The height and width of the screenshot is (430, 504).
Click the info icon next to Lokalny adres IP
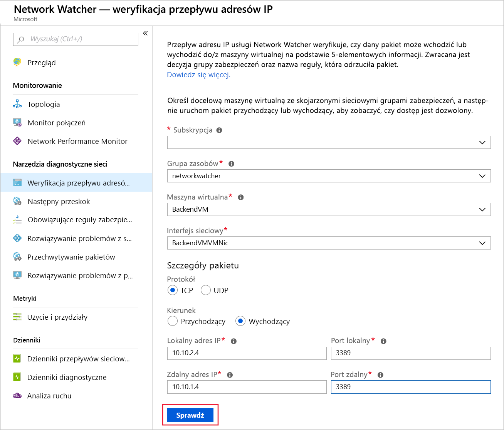234,341
